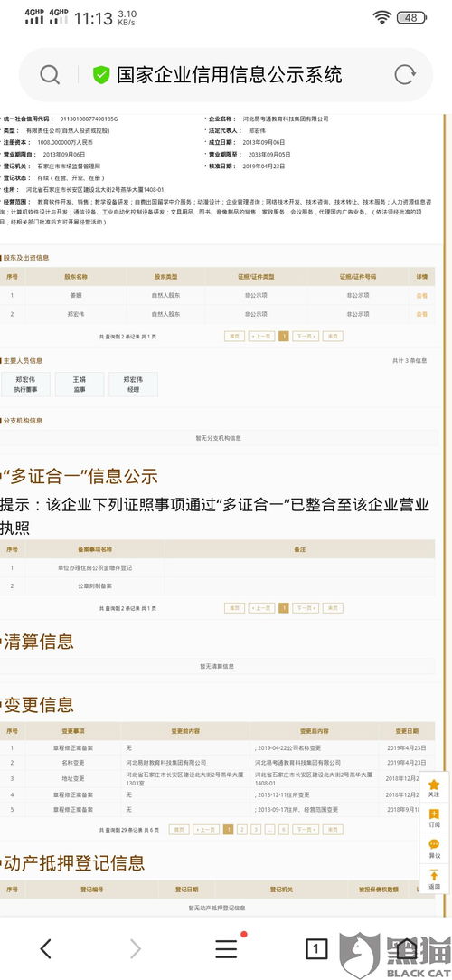Click 末页 in 多证合一 table pagination
This screenshot has height=980, width=452.
point(333,607)
